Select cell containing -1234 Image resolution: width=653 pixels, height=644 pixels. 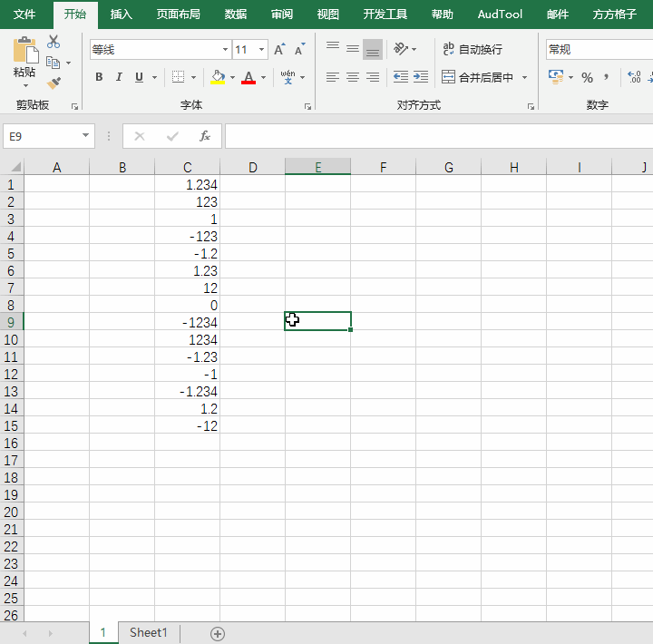(188, 322)
